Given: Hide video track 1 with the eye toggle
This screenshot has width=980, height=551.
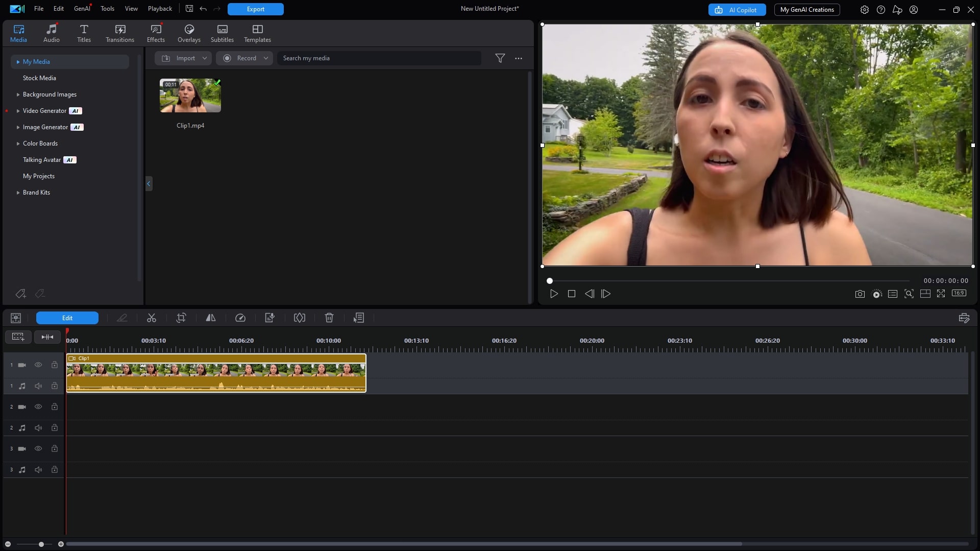Looking at the screenshot, I should click(x=38, y=365).
